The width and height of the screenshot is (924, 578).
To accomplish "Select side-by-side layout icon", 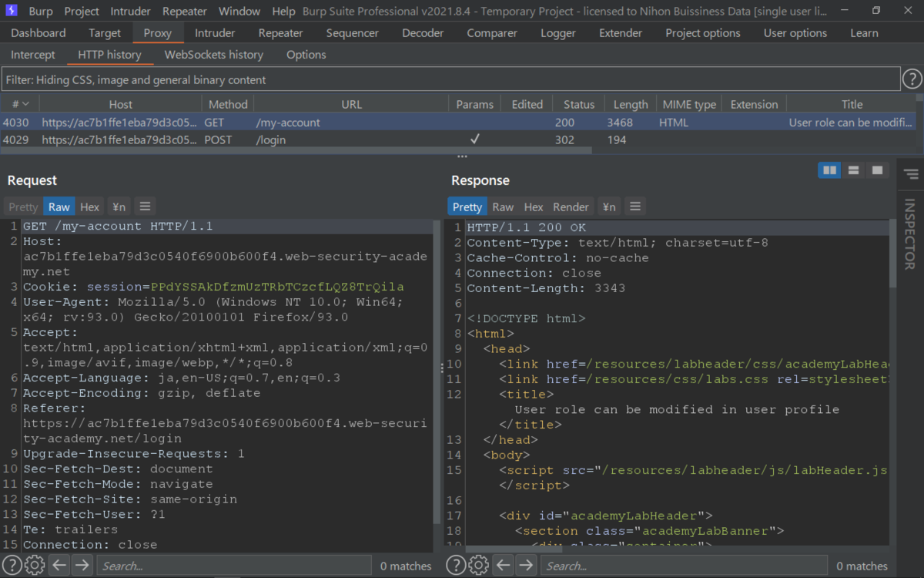I will point(829,170).
